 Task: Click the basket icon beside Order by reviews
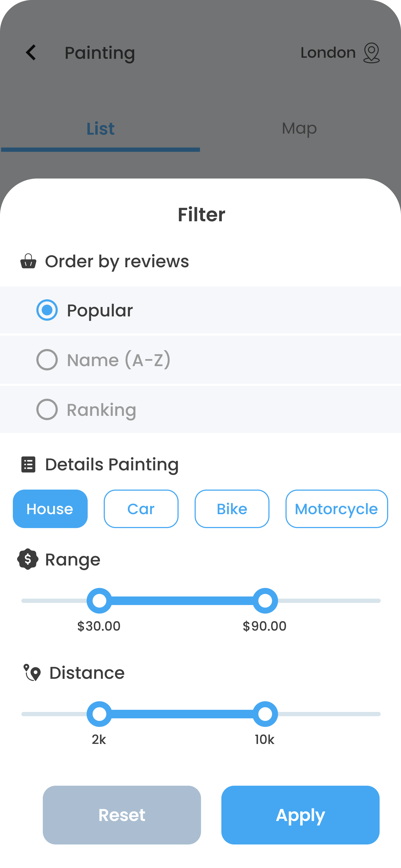coord(28,261)
